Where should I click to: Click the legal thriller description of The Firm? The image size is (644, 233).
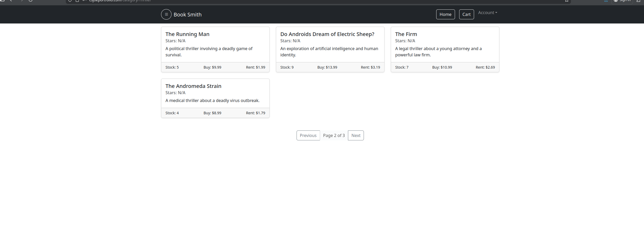438,52
